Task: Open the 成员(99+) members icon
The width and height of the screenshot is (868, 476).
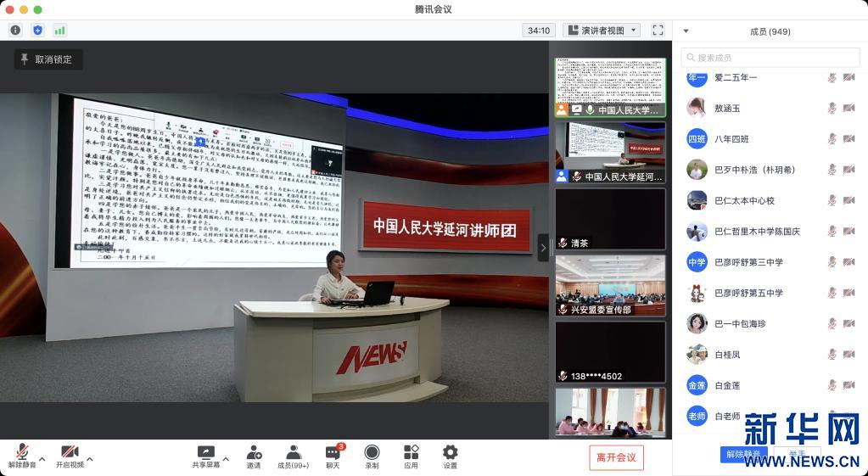Action: pos(294,456)
